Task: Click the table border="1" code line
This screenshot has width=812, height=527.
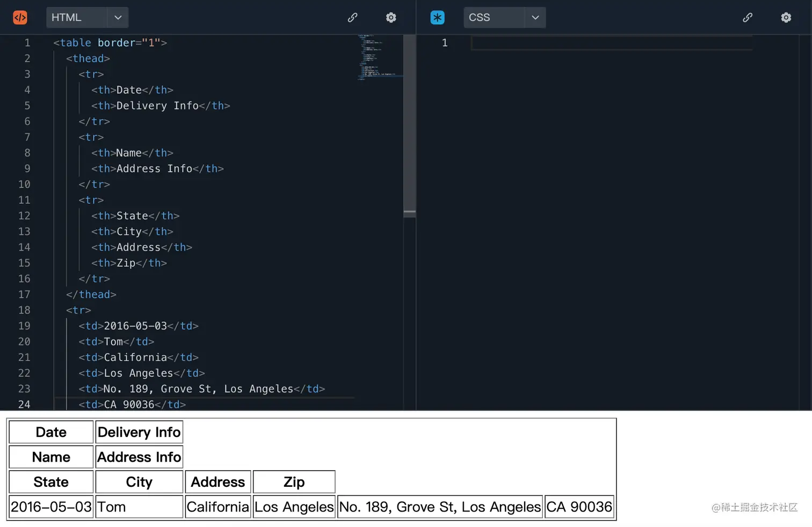Action: click(110, 42)
